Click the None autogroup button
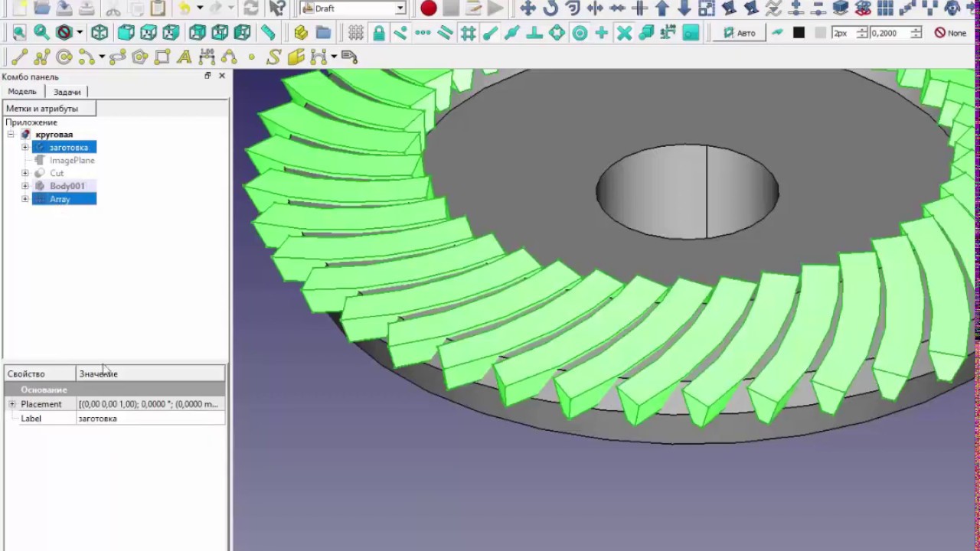Screen dimensions: 980x551 point(951,33)
